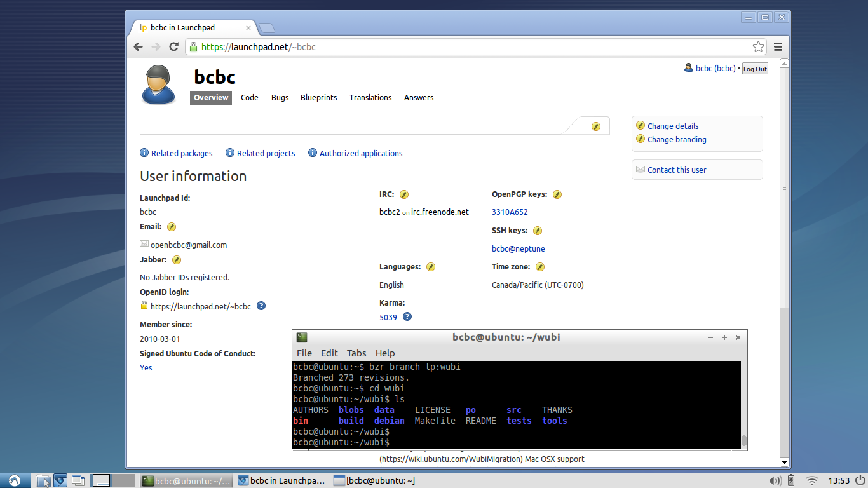The image size is (868, 488).
Task: Open the Change details link
Action: pos(673,126)
